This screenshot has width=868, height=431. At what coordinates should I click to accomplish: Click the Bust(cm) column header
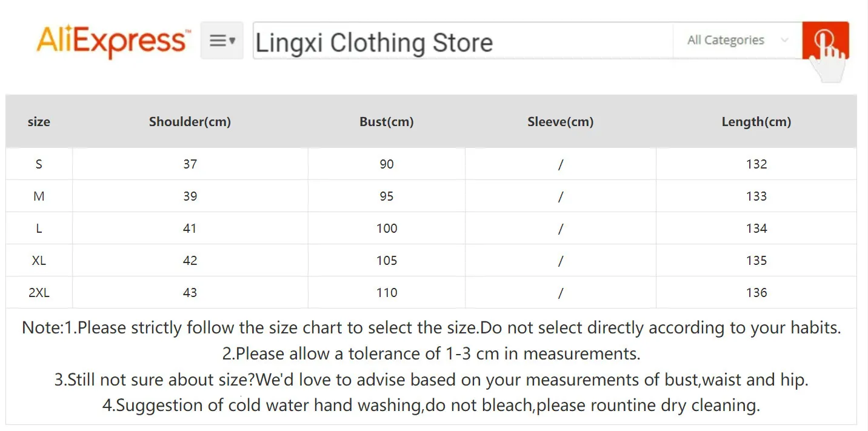pos(386,122)
